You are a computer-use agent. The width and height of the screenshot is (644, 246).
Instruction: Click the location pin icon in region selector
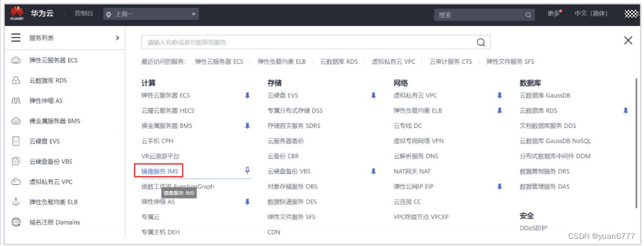[x=108, y=14]
